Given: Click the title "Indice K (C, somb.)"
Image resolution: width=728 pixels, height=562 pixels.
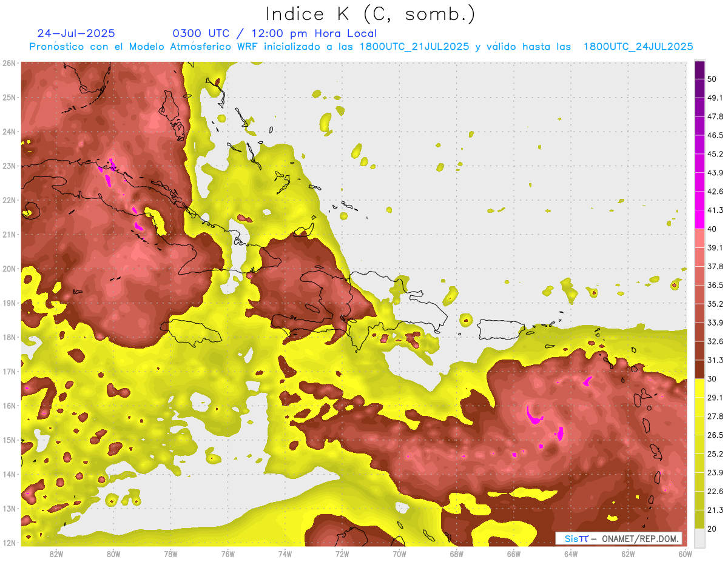Looking at the screenshot, I should click(370, 14).
